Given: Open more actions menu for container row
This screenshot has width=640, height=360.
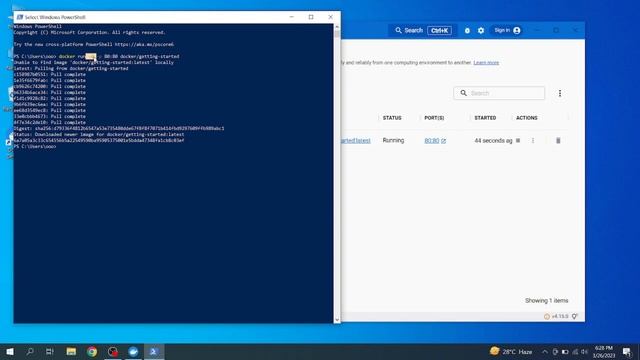Looking at the screenshot, I should click(x=533, y=140).
